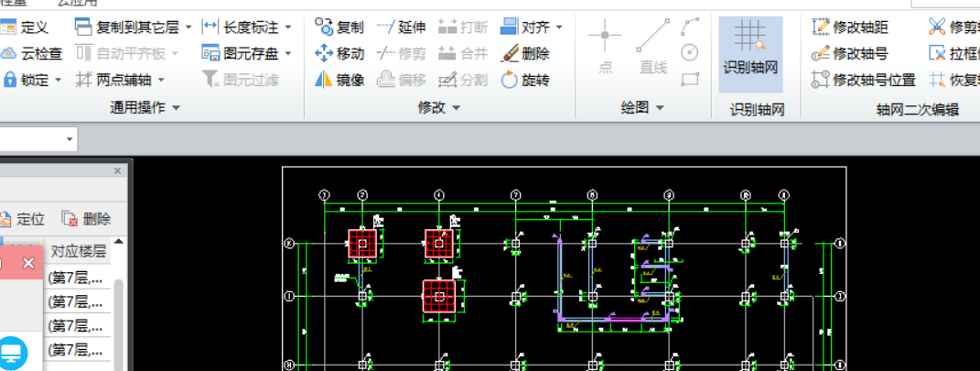The image size is (980, 371).
Task: Select the rectangle drawing icon
Action: coord(690,80)
